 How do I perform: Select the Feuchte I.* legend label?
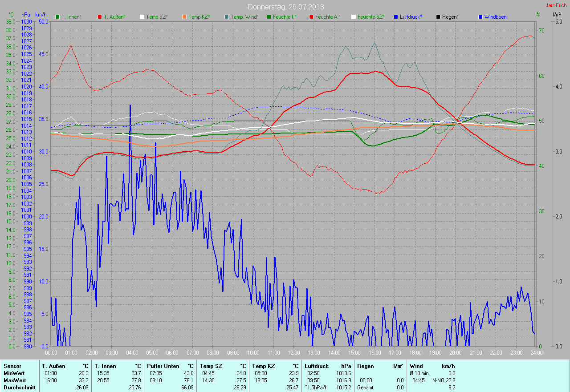pyautogui.click(x=285, y=17)
